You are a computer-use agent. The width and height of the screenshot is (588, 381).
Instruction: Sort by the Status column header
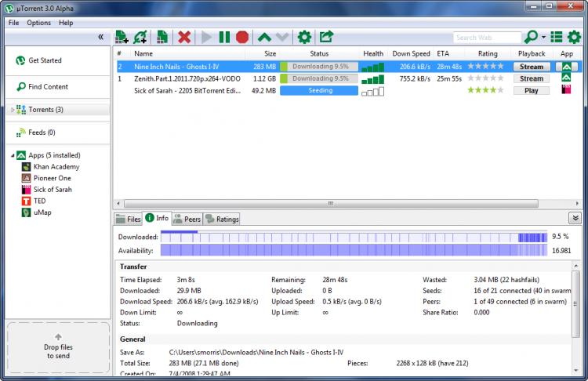click(x=319, y=53)
